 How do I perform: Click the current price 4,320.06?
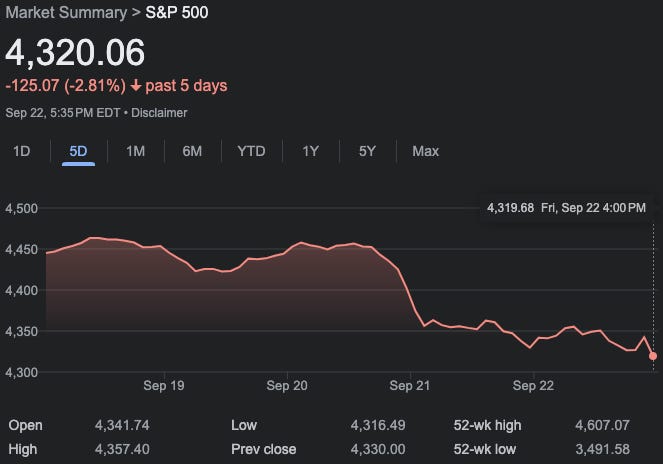coord(75,52)
